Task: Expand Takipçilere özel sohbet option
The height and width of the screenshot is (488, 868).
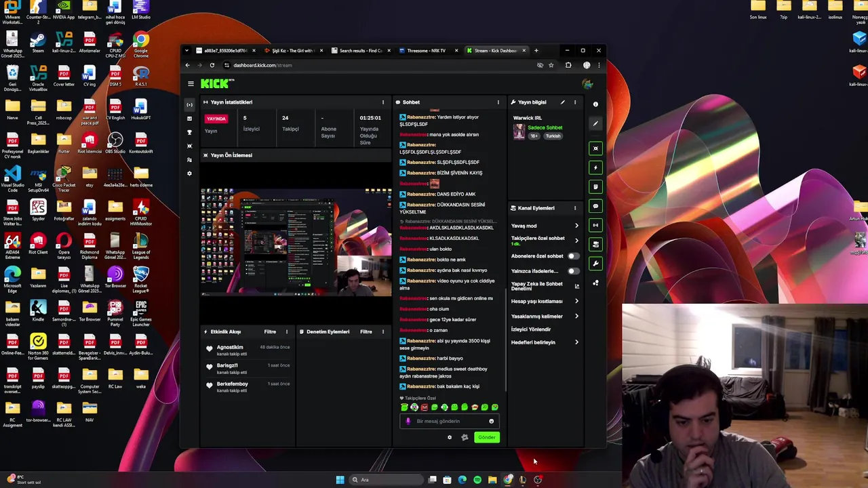Action: (x=545, y=240)
